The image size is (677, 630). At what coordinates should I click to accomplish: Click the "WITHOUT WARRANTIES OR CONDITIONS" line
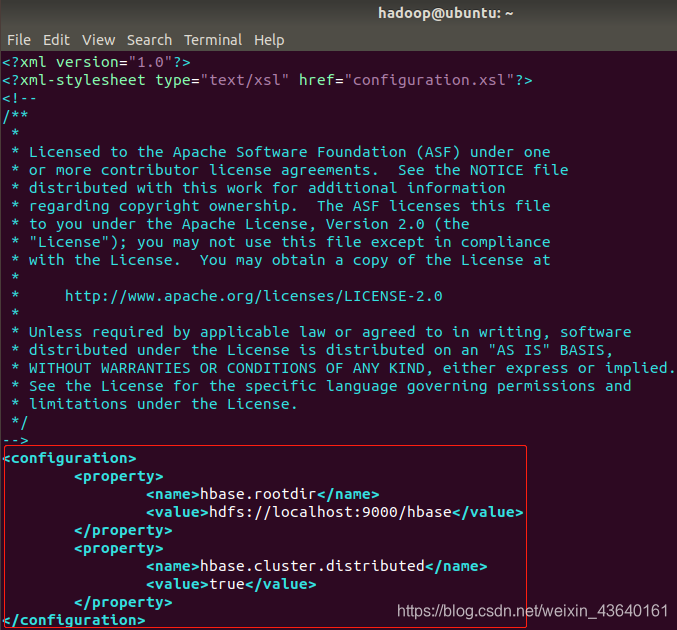coord(343,368)
